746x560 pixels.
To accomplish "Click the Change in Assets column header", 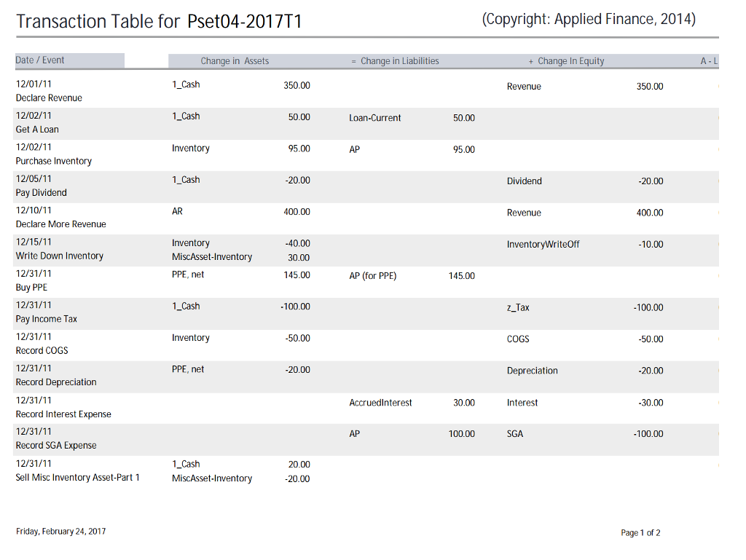I will coord(235,61).
